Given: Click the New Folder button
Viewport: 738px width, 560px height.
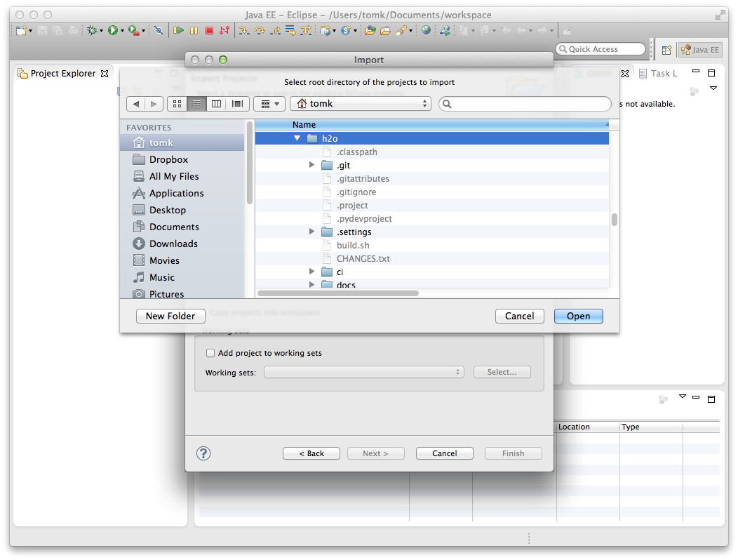Looking at the screenshot, I should pyautogui.click(x=170, y=316).
